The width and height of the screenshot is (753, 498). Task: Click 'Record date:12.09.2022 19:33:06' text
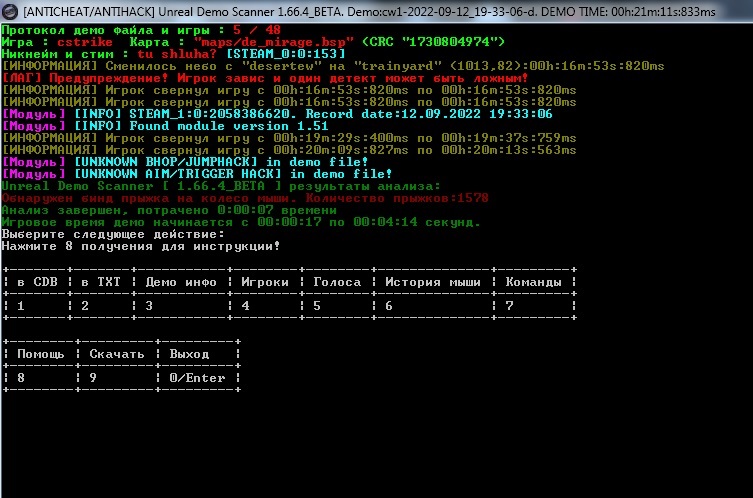[x=429, y=114]
